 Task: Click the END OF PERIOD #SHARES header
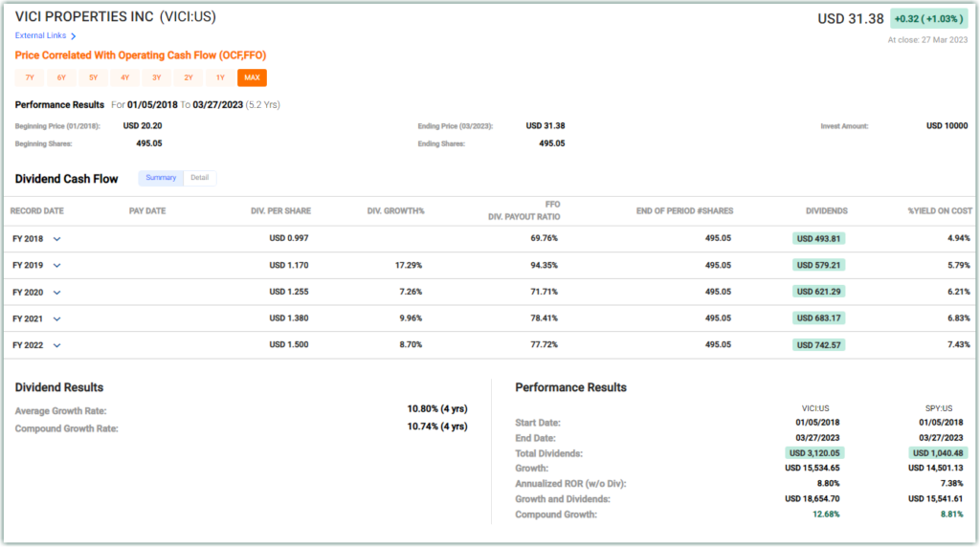pos(684,211)
